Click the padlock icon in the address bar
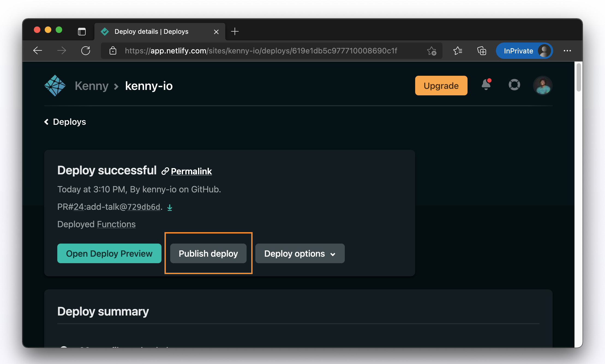This screenshot has width=605, height=364. pos(113,51)
